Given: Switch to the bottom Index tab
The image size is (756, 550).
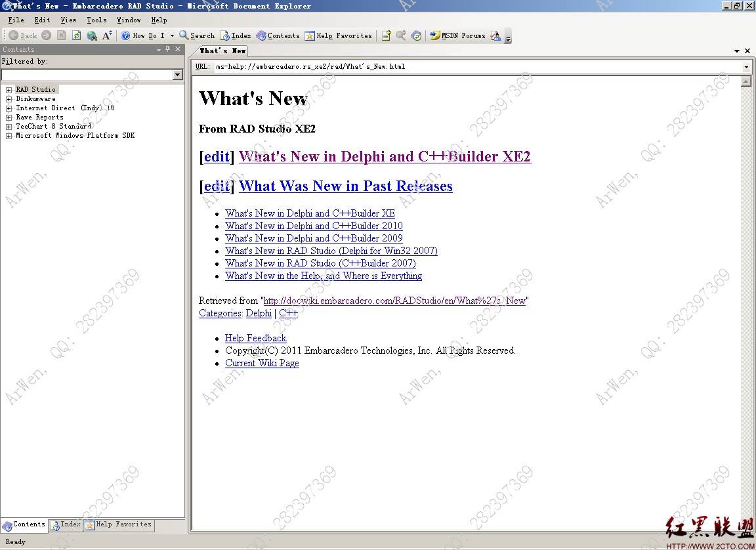Looking at the screenshot, I should (66, 524).
